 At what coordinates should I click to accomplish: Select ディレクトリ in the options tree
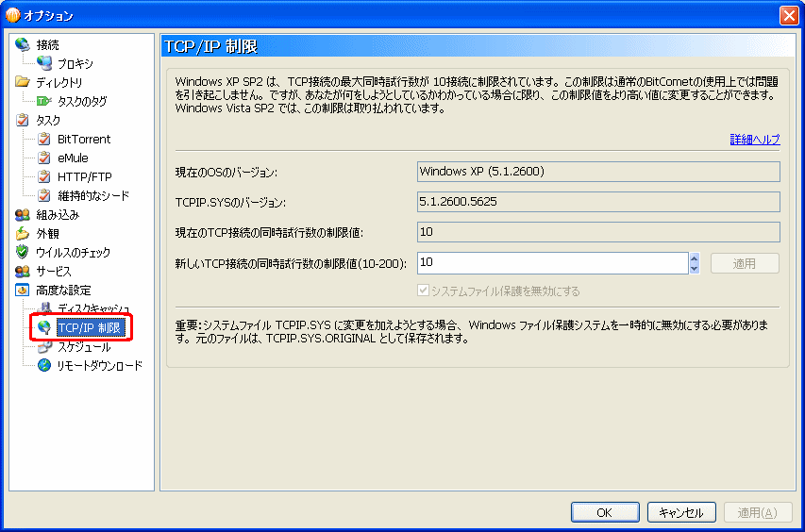tap(59, 83)
